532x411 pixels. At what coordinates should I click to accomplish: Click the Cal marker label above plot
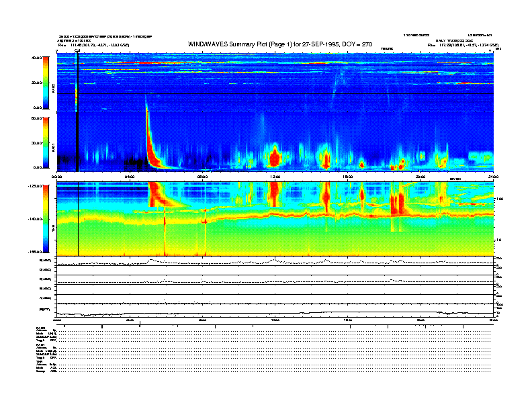click(x=77, y=50)
